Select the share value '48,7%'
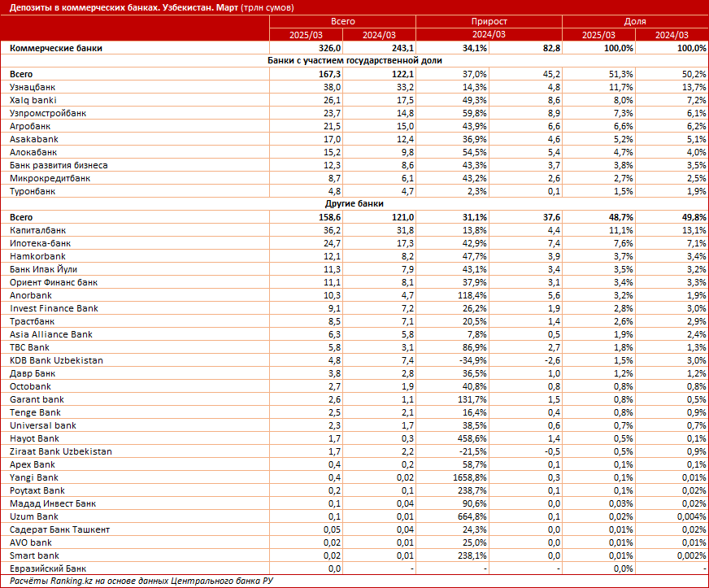The image size is (709, 588). coord(621,218)
